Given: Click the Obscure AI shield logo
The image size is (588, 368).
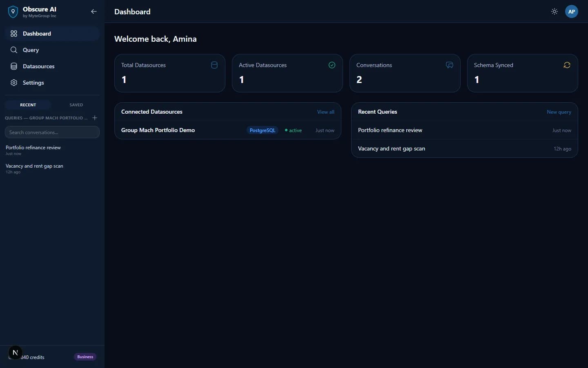Looking at the screenshot, I should (x=13, y=12).
